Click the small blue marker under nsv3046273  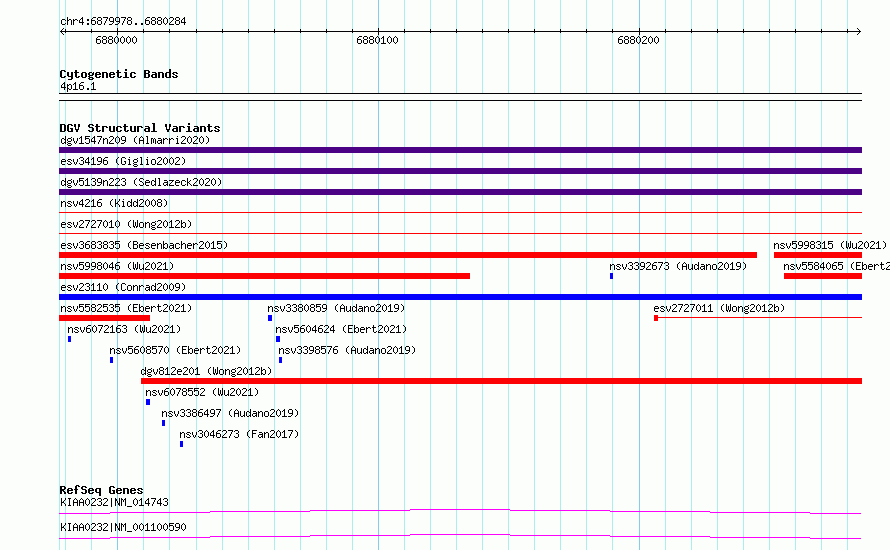click(x=182, y=444)
